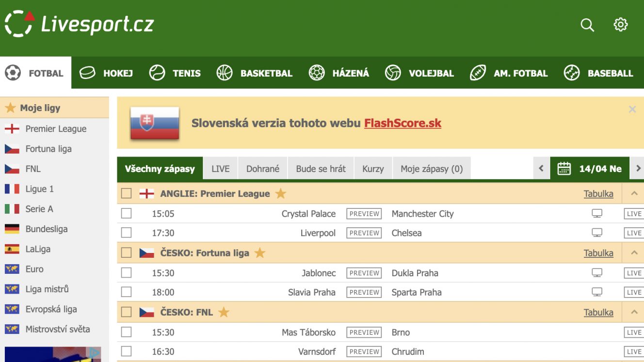
Task: Click the Spanish flag next to LaLiga
Action: [x=12, y=249]
